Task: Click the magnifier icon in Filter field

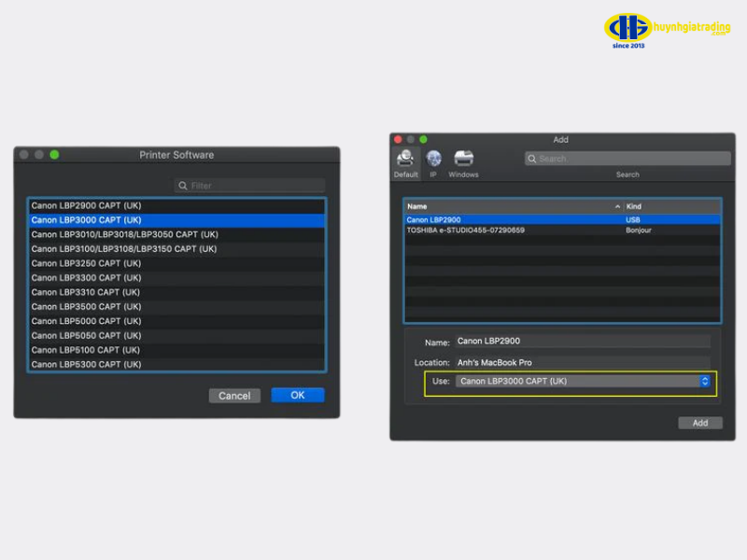Action: 183,186
